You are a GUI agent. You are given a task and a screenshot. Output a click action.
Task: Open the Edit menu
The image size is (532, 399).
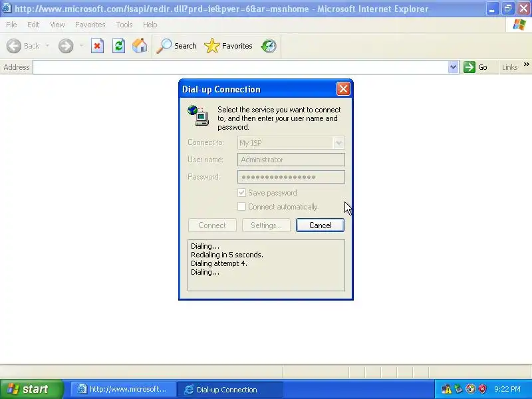pos(33,25)
